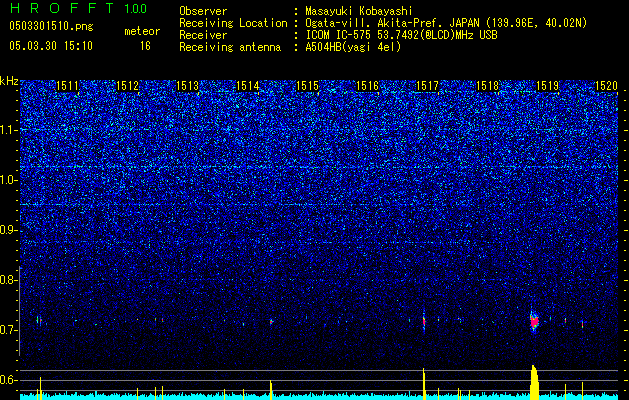The height and width of the screenshot is (400, 629).
Task: Click the 1517 time axis label
Action: coord(428,86)
